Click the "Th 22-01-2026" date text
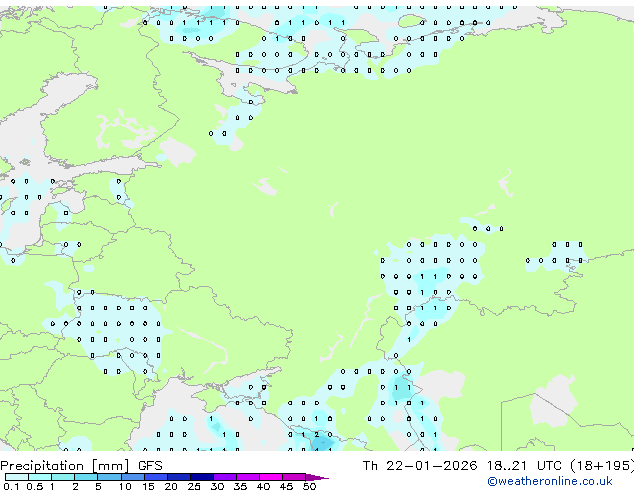The height and width of the screenshot is (490, 634). tap(420, 466)
